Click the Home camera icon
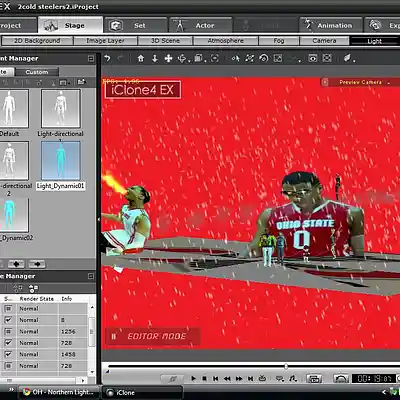This screenshot has width=400, height=400. click(x=141, y=59)
